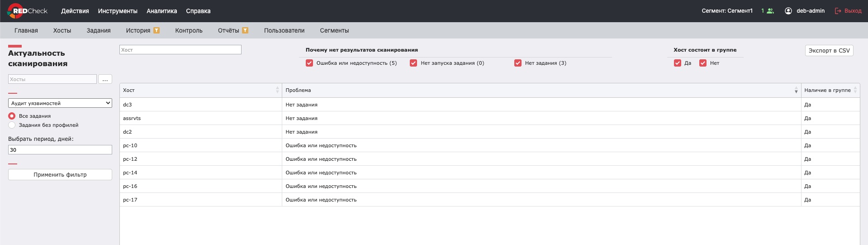The image size is (868, 245).
Task: Toggle the Нет задания (3) checkbox
Action: (518, 63)
